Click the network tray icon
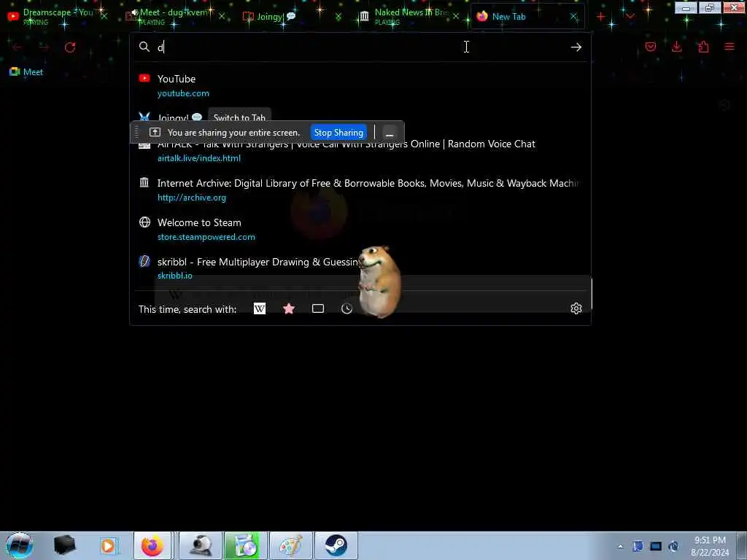This screenshot has height=560, width=747. pyautogui.click(x=656, y=546)
